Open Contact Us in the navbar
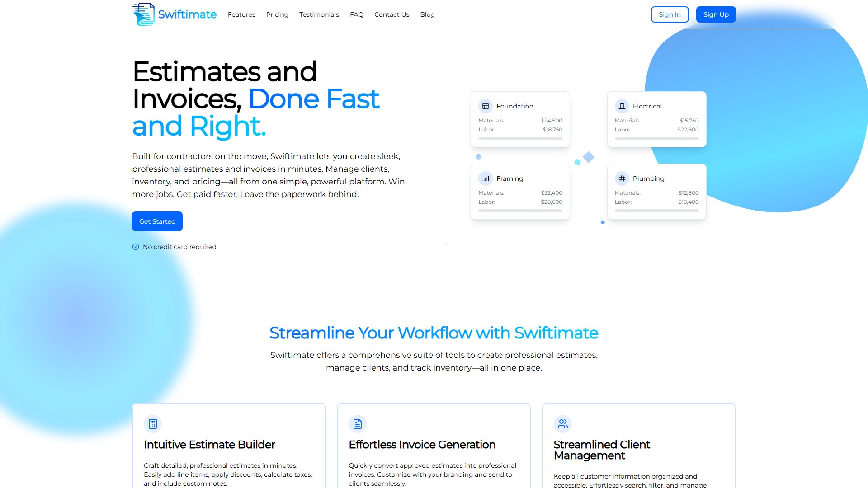 (392, 14)
